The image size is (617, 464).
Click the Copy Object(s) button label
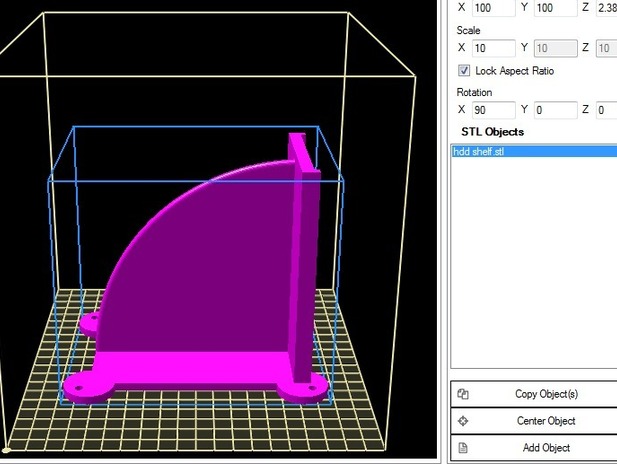pyautogui.click(x=546, y=394)
